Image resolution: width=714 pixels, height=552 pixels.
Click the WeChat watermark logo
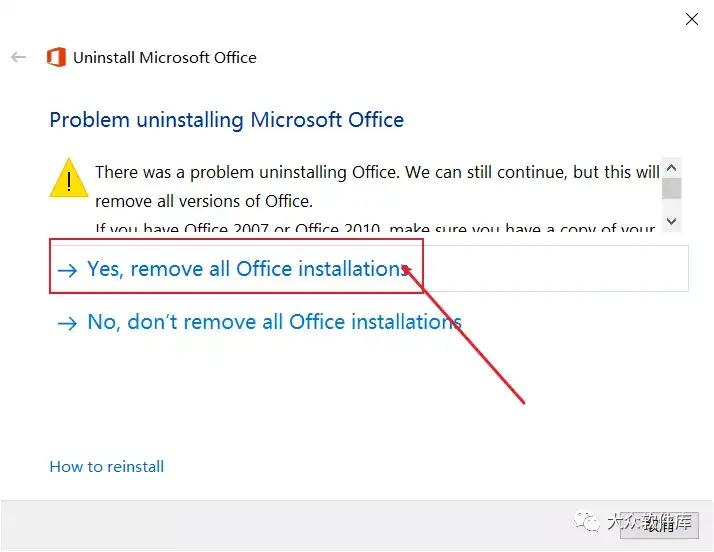click(586, 521)
